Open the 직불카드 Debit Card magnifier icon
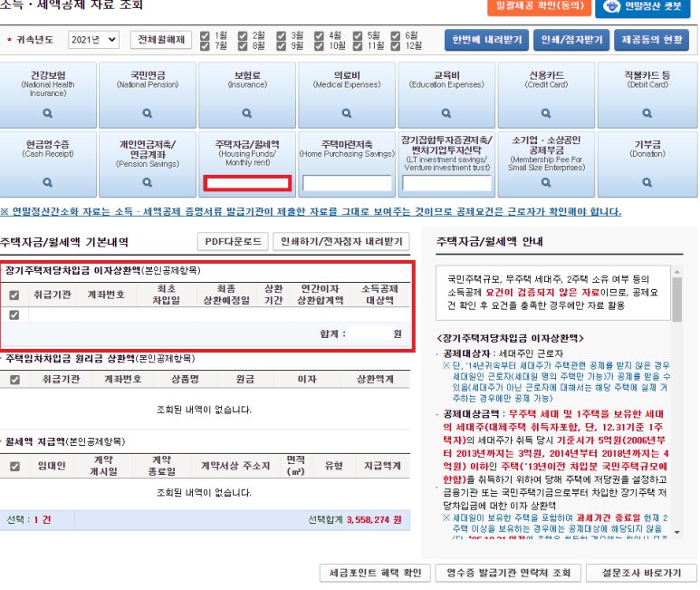The height and width of the screenshot is (590, 700). (647, 113)
